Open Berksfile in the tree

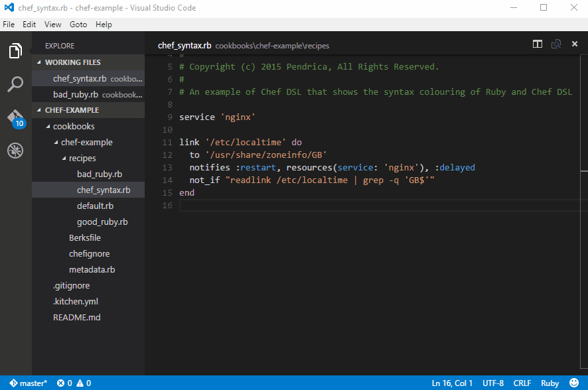click(88, 238)
